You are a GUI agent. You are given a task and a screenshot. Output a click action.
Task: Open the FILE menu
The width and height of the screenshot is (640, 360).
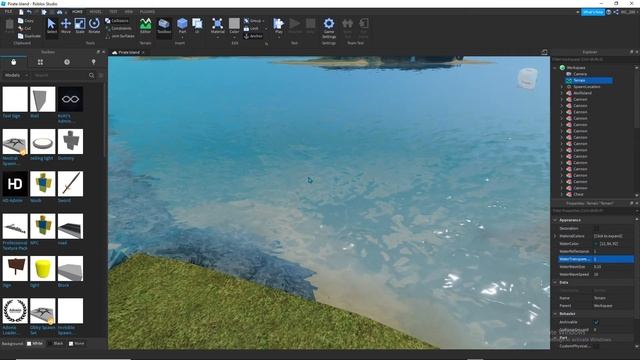pos(8,12)
